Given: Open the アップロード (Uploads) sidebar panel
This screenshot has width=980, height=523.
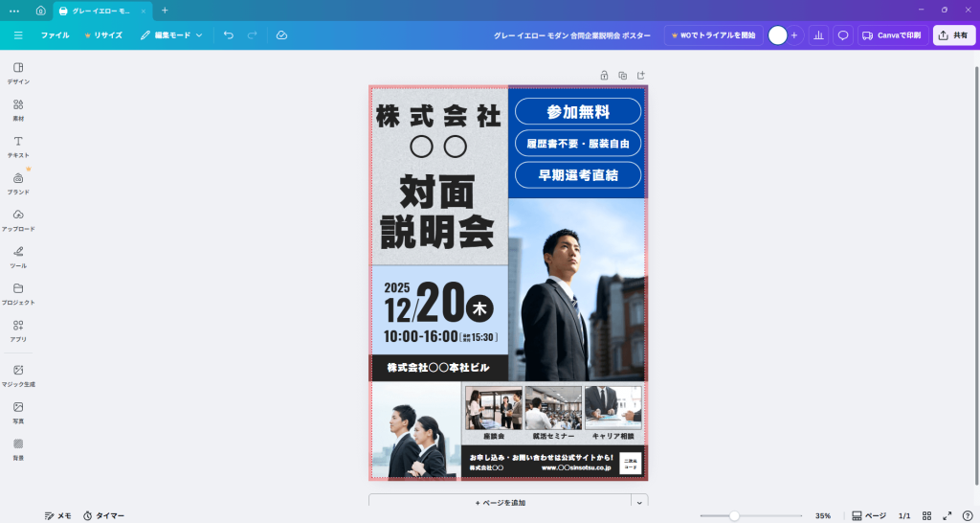Looking at the screenshot, I should 18,219.
